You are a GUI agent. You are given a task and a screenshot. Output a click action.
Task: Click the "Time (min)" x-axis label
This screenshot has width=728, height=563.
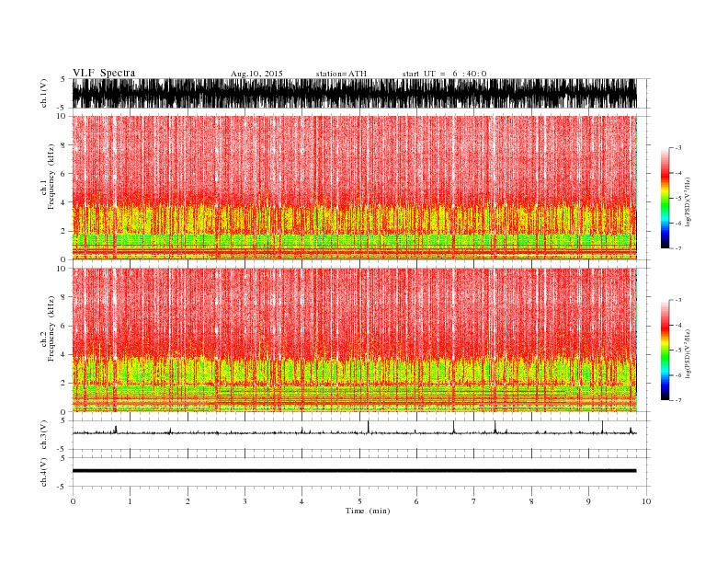click(x=368, y=511)
